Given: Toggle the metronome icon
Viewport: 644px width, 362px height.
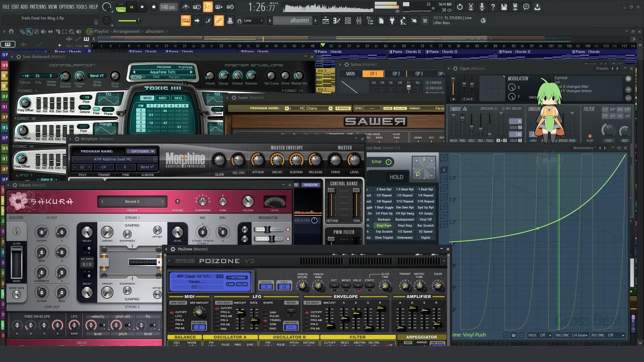Looking at the screenshot, I should click(185, 7).
